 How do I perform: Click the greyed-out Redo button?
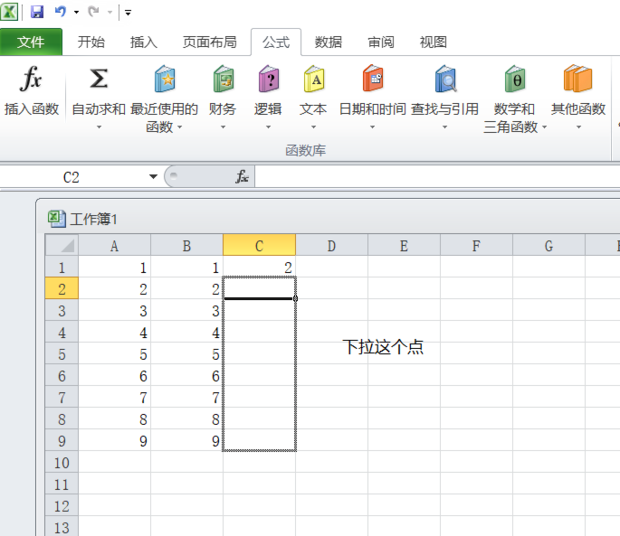[x=94, y=11]
